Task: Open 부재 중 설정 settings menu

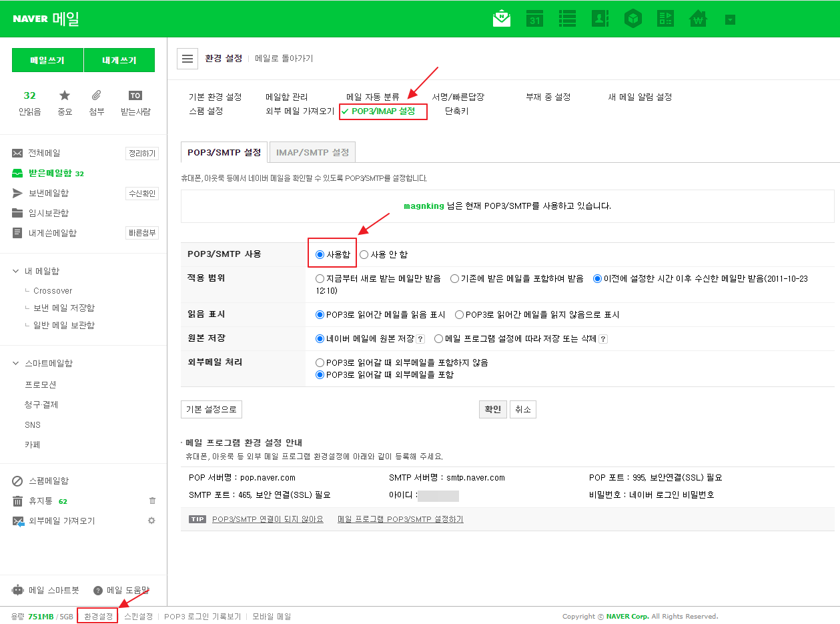Action: (x=548, y=97)
